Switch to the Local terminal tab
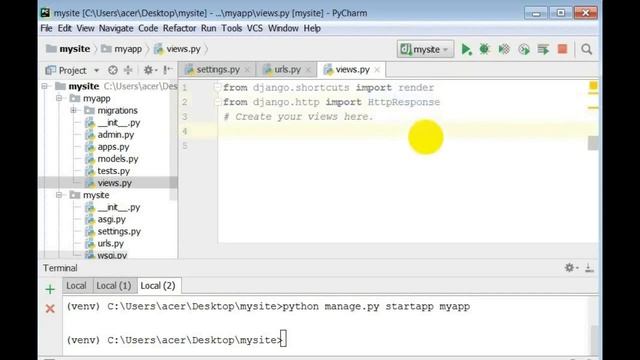640x360 pixels. click(76, 286)
